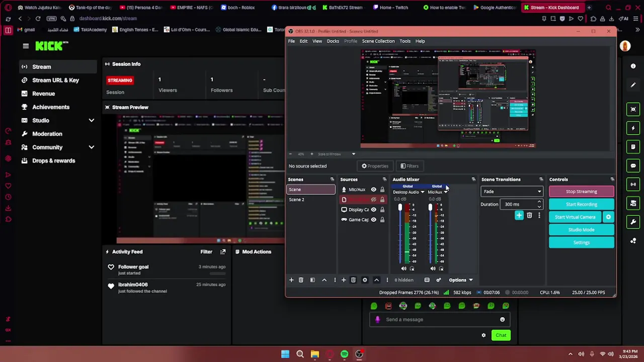Open Desktop Audio channel dropdown arrow
The height and width of the screenshot is (362, 644).
422,193
